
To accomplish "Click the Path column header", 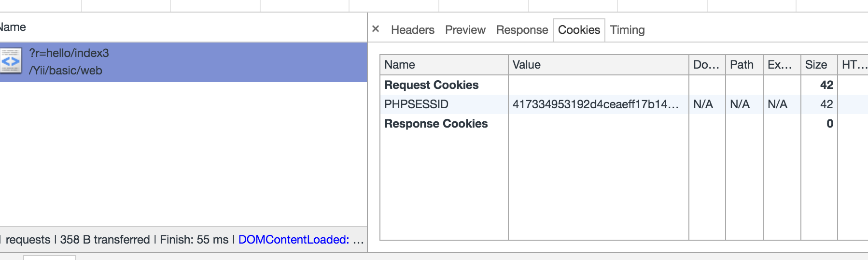I will pyautogui.click(x=744, y=65).
